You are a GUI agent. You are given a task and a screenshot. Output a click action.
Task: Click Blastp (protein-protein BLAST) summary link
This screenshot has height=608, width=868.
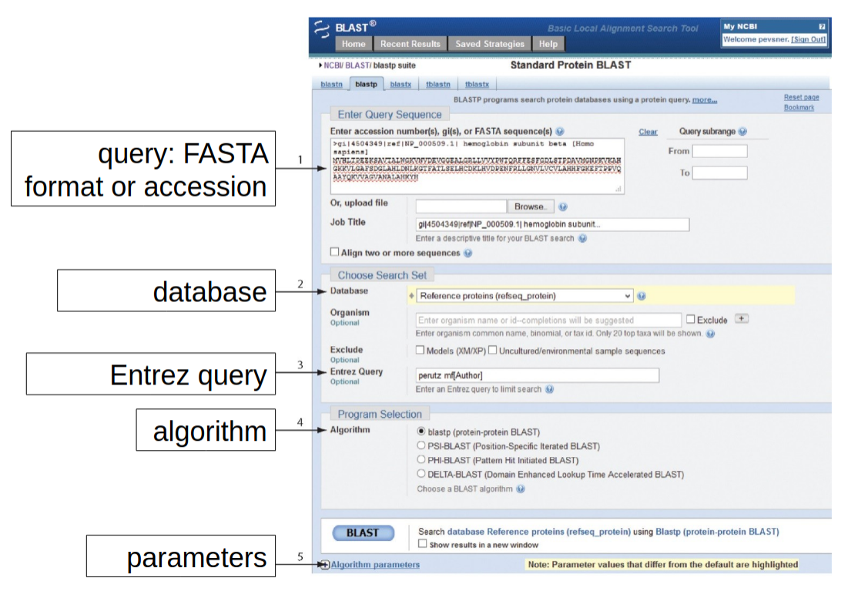(x=717, y=532)
